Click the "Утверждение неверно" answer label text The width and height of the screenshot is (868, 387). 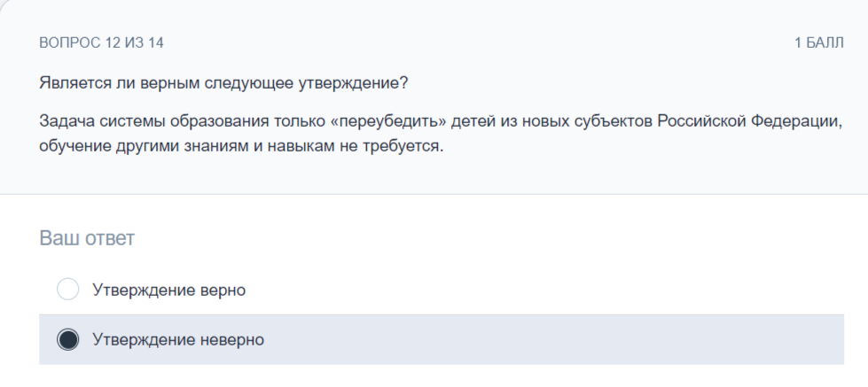click(178, 339)
